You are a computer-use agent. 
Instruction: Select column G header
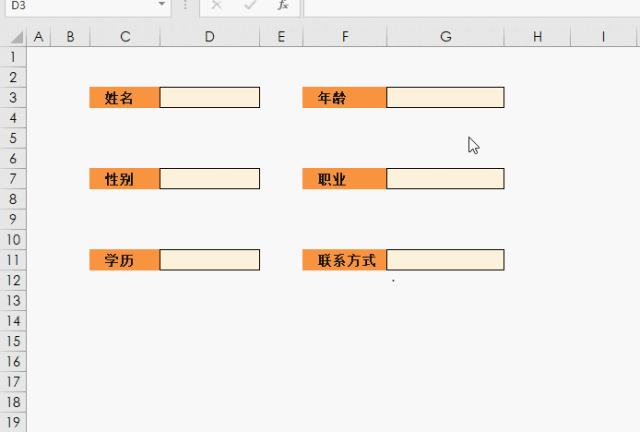(445, 38)
